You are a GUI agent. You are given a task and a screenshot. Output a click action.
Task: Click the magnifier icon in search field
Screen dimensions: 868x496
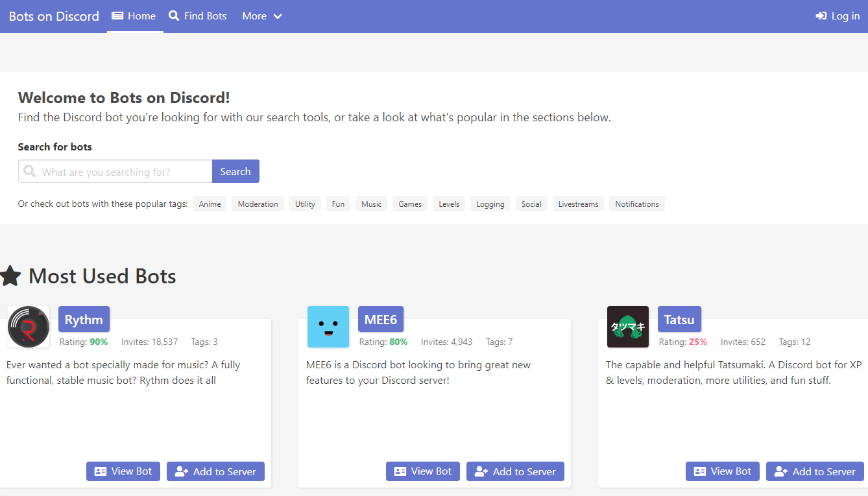click(x=29, y=171)
